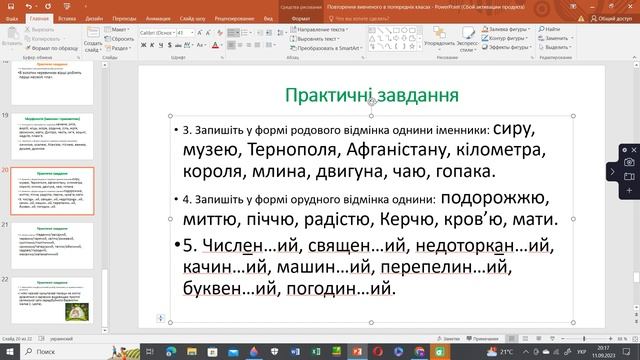Select the star shape in the shapes gallery

(412, 46)
